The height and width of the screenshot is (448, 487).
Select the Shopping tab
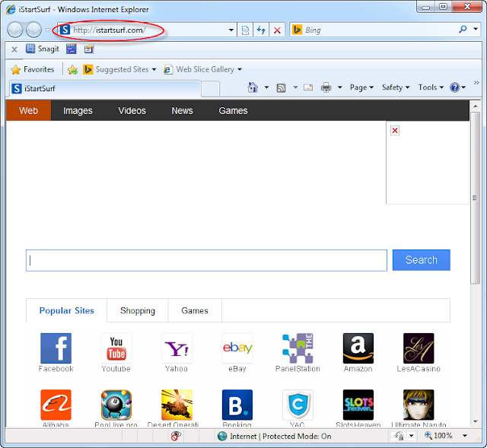[138, 310]
